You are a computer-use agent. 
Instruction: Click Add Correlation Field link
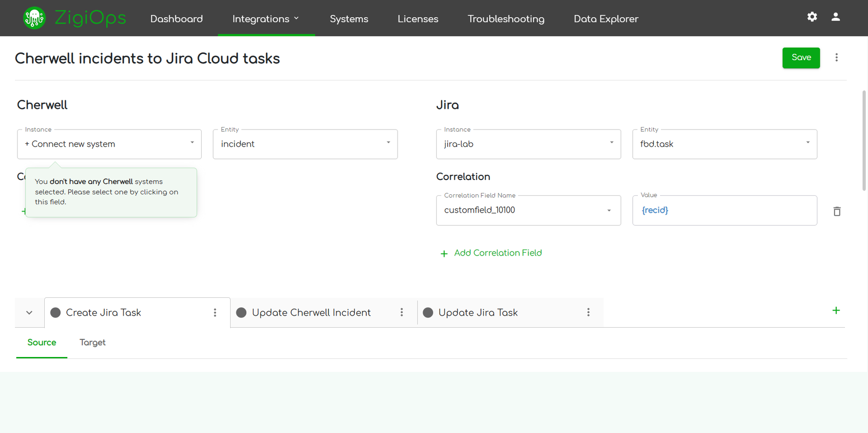491,253
